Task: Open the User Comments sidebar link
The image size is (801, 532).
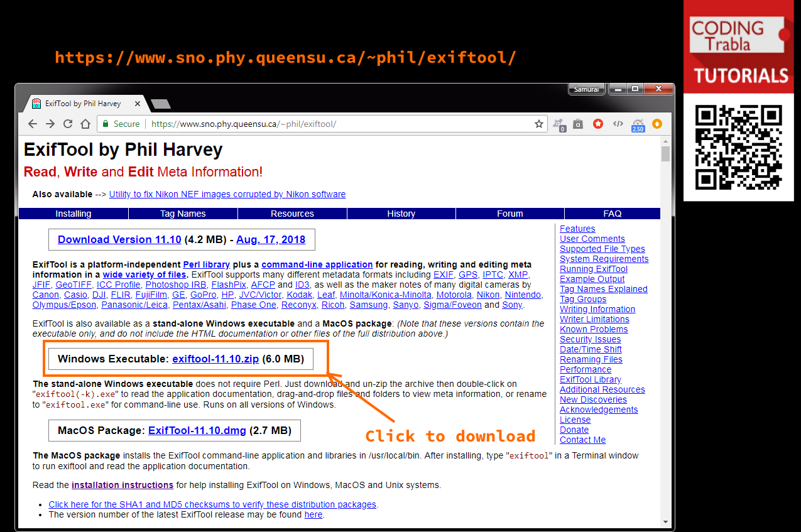Action: point(592,239)
